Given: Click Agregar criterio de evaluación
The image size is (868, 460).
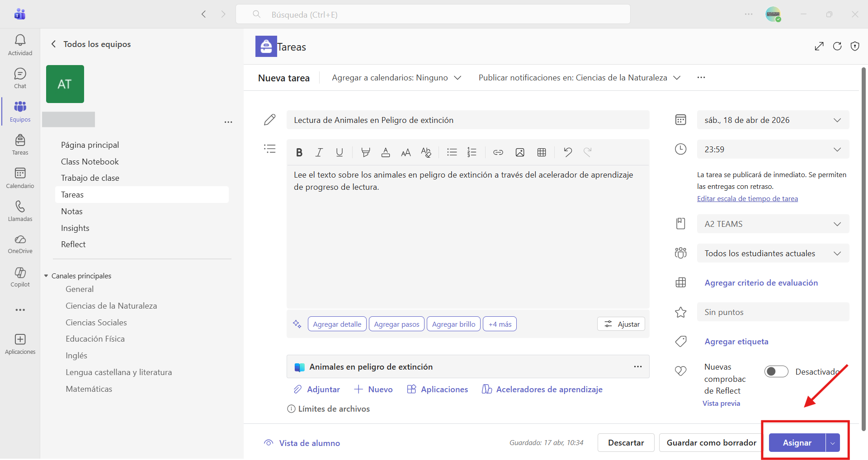Looking at the screenshot, I should [761, 283].
